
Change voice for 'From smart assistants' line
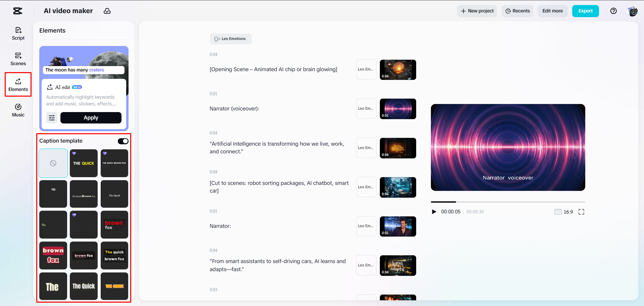coord(366,265)
